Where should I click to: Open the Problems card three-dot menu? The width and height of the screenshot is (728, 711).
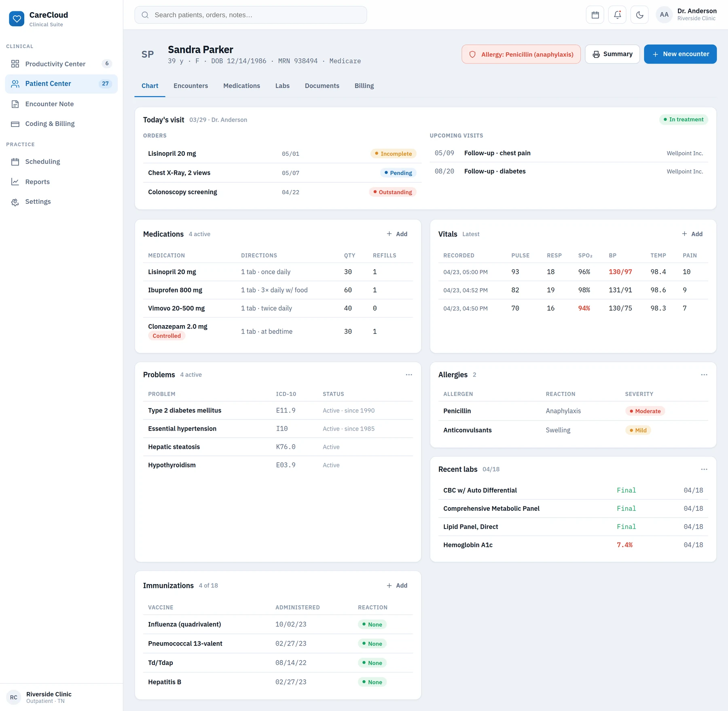coord(409,375)
